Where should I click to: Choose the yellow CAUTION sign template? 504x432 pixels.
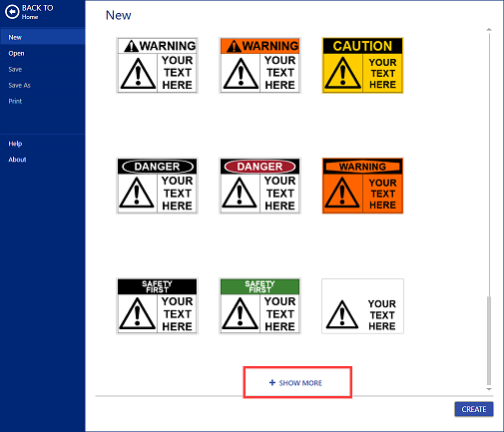click(x=362, y=65)
